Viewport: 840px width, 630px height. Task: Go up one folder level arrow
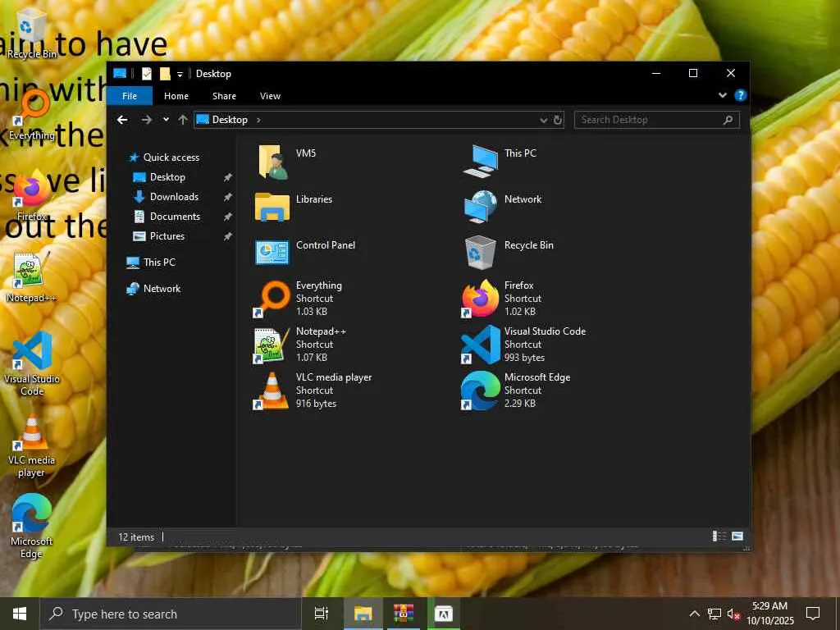[x=183, y=120]
